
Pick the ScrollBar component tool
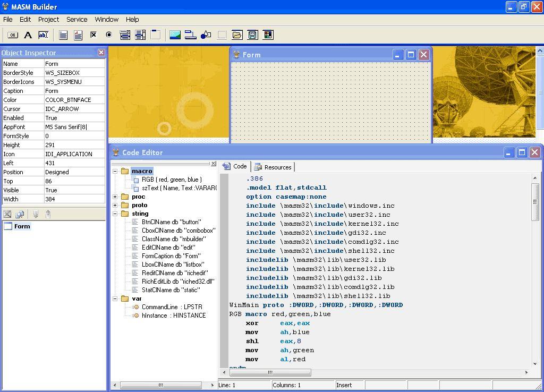[x=191, y=35]
